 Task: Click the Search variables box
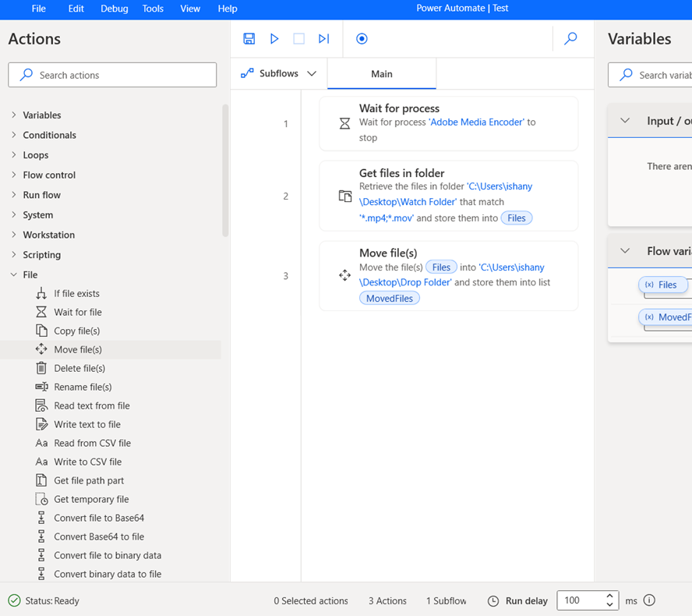pyautogui.click(x=650, y=75)
